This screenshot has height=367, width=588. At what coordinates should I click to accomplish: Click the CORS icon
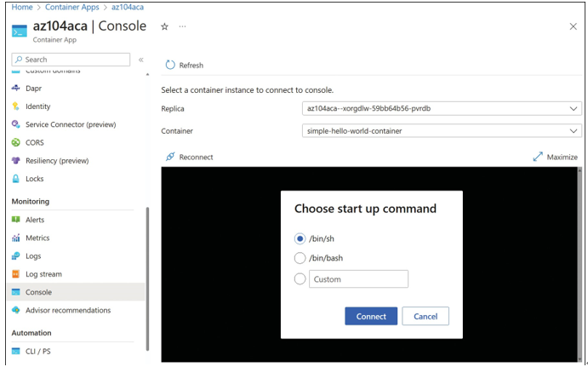point(16,142)
